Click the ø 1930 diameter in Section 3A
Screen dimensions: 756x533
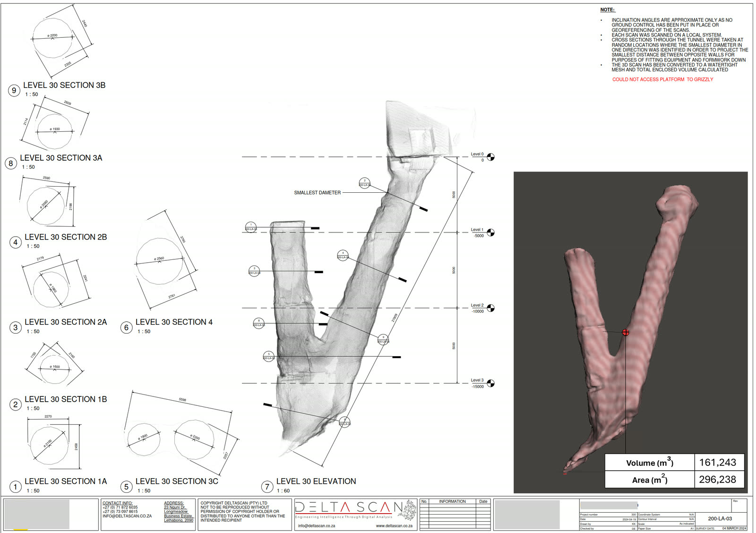55,129
